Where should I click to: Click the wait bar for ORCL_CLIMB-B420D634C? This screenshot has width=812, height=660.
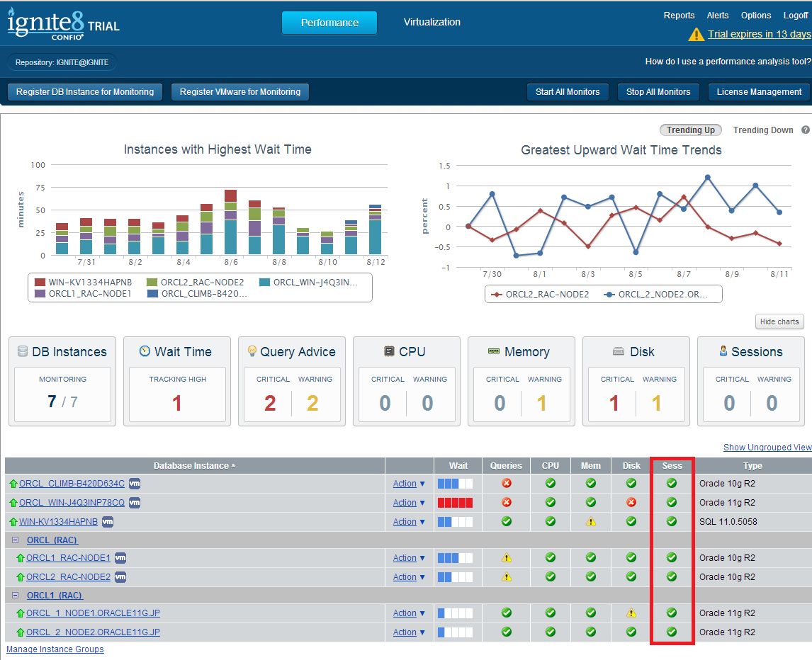pos(455,484)
